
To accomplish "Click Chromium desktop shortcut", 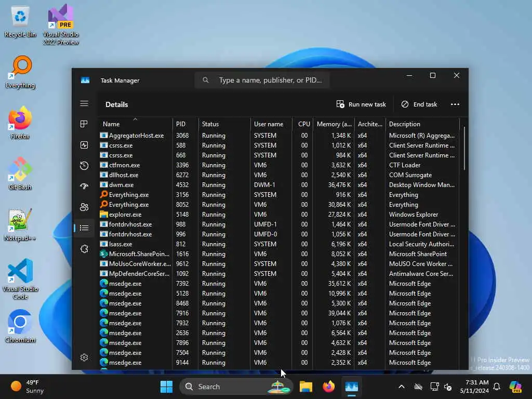I will click(x=20, y=326).
